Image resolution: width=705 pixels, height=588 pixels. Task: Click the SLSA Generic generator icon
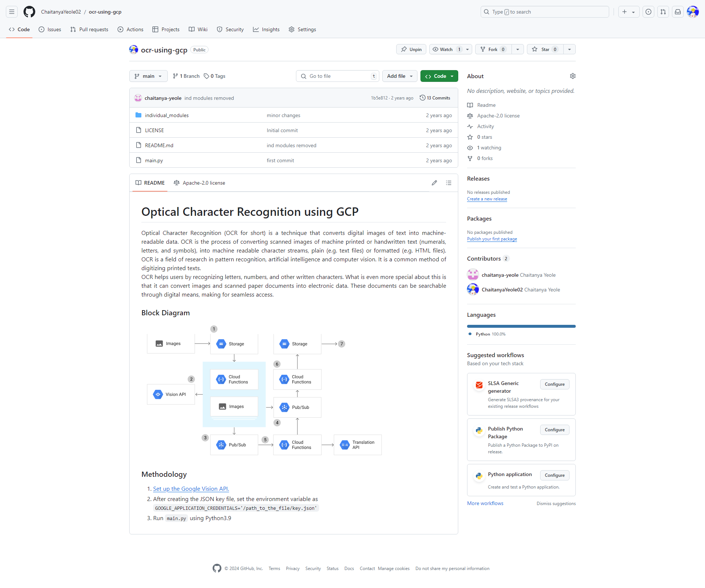coord(479,385)
